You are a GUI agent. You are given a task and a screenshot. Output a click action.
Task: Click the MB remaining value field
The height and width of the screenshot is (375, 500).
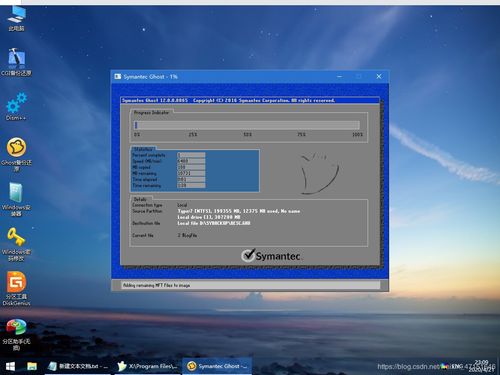[x=191, y=173]
